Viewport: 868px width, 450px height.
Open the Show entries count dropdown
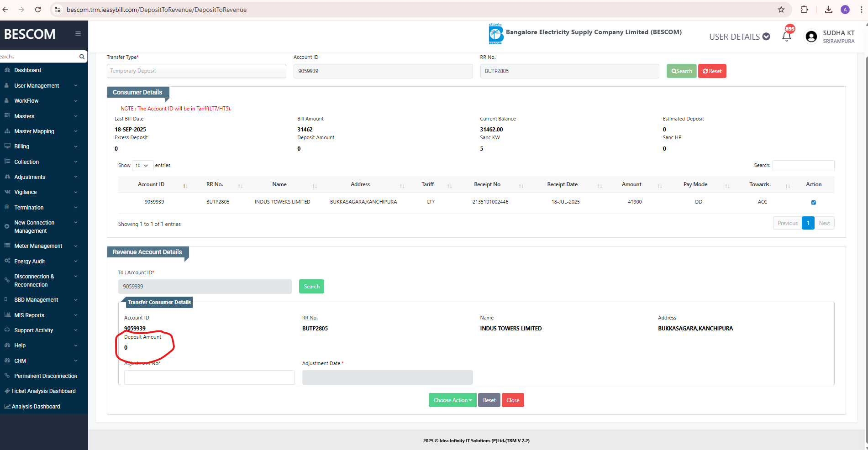(142, 166)
